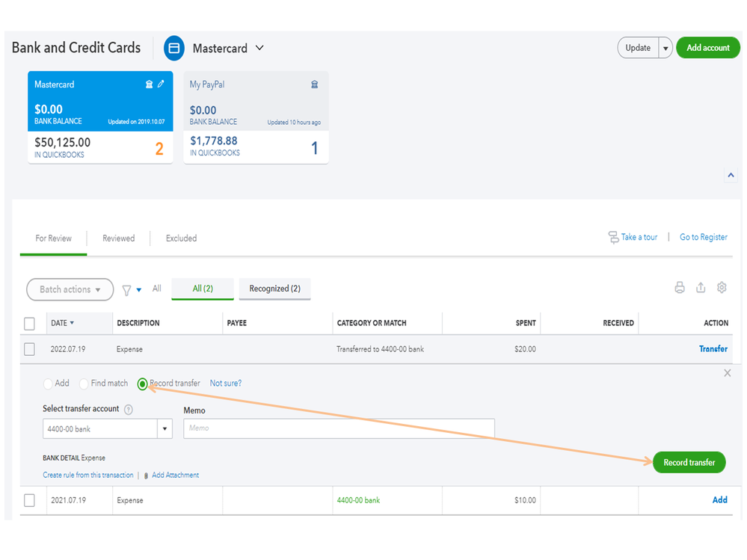This screenshot has width=747, height=560.
Task: Open the Update button dropdown arrow
Action: tap(665, 48)
